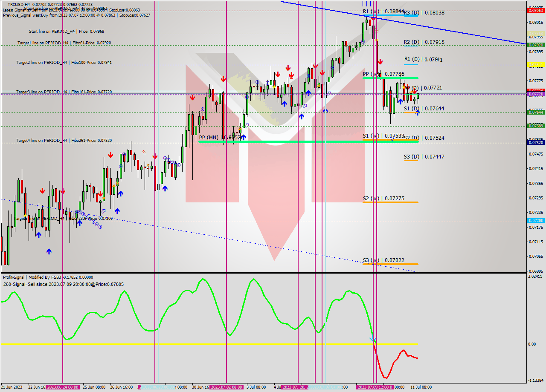Click the R3 (D) 0.08038 pivot label
Screen dimensions: 546x392
(424, 13)
